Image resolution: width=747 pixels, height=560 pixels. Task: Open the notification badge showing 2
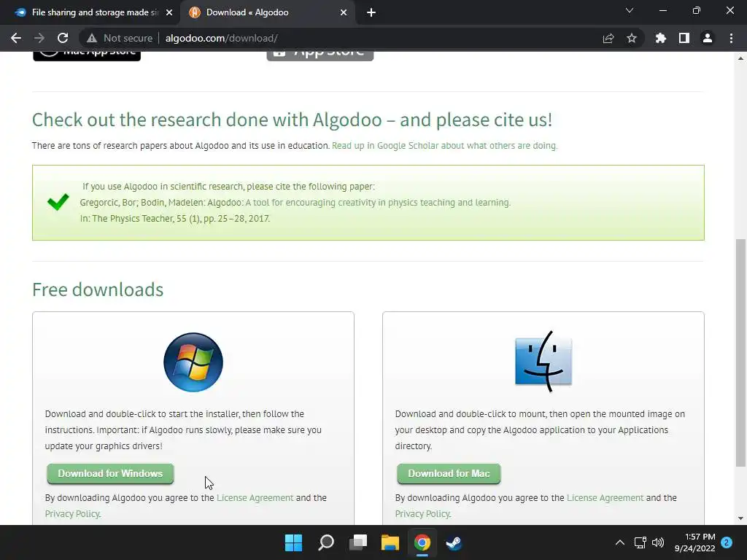(727, 542)
